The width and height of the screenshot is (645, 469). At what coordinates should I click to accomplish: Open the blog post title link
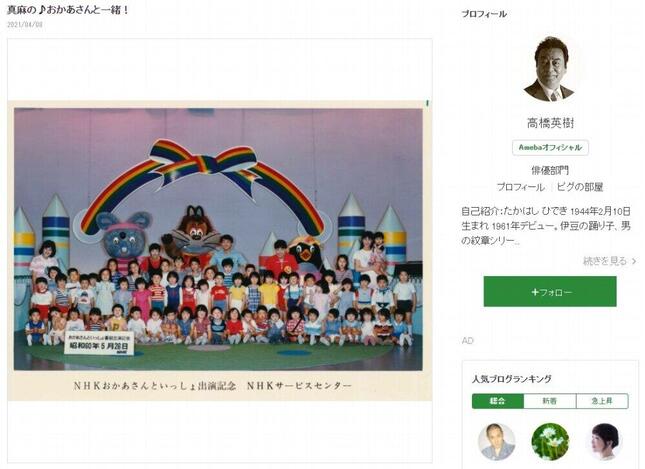(68, 10)
